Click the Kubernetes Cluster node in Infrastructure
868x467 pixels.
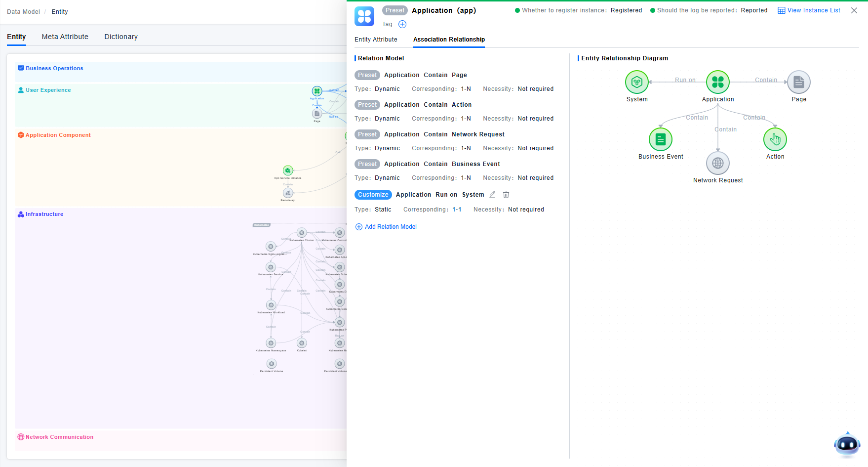point(302,233)
